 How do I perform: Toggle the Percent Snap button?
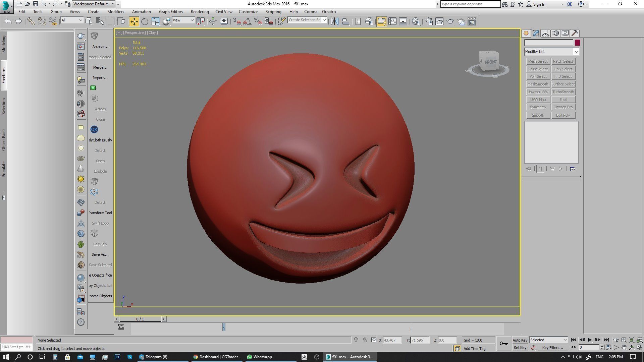258,21
